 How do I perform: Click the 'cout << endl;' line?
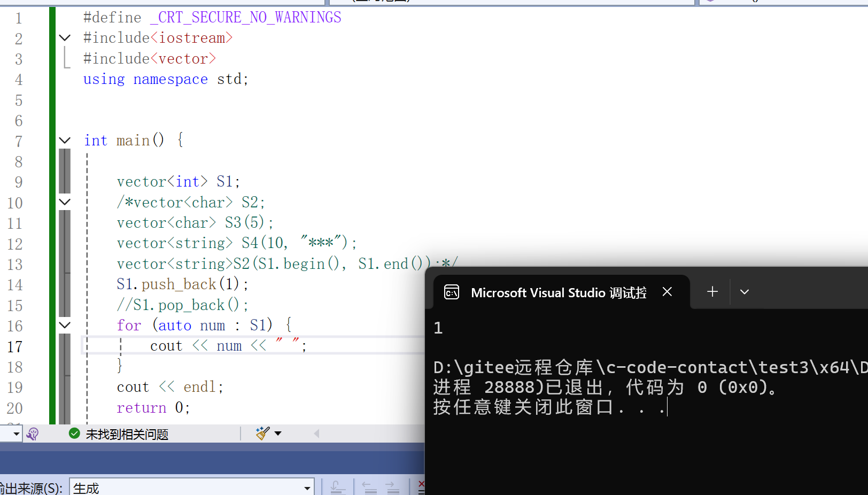coord(170,387)
